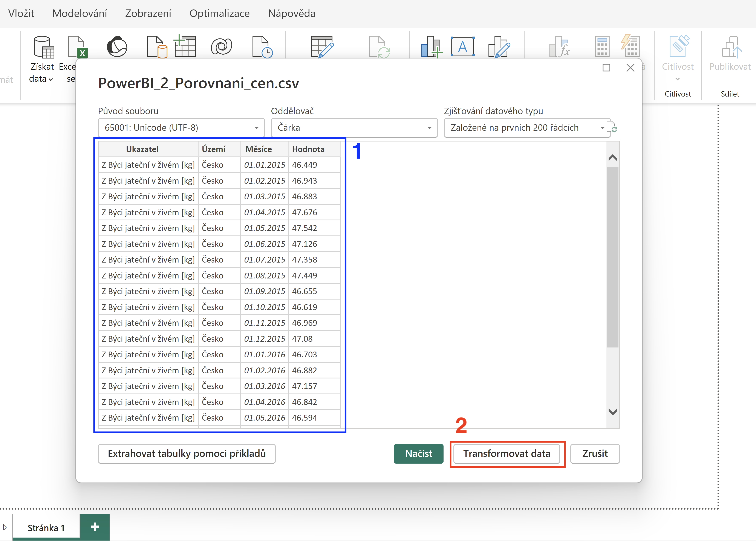
Task: Click the Zrušit cancel button
Action: click(595, 453)
